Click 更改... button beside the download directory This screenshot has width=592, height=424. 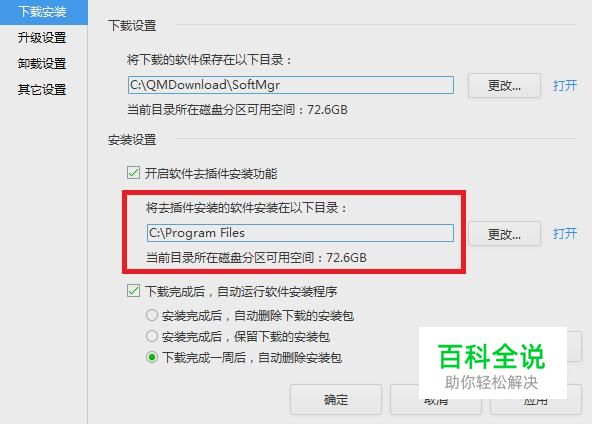pyautogui.click(x=504, y=86)
